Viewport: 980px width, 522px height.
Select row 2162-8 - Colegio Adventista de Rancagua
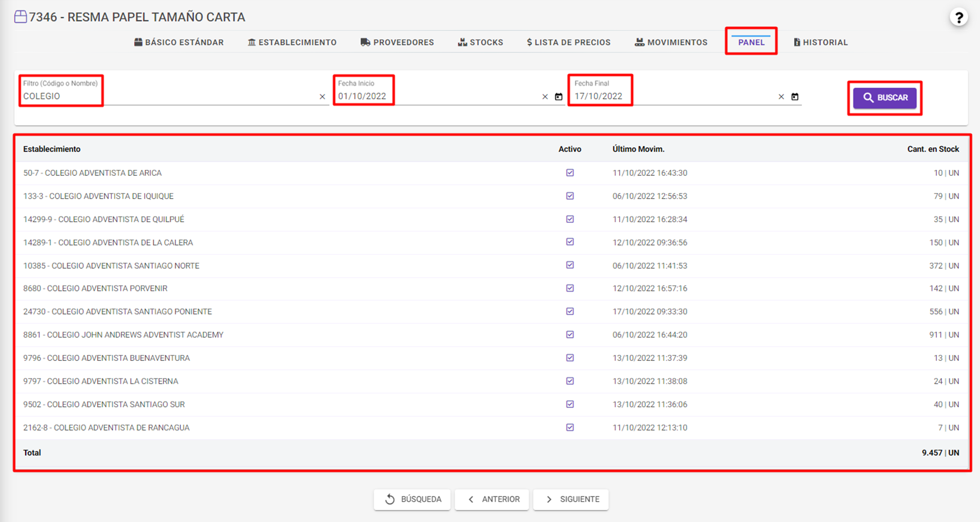click(x=491, y=428)
